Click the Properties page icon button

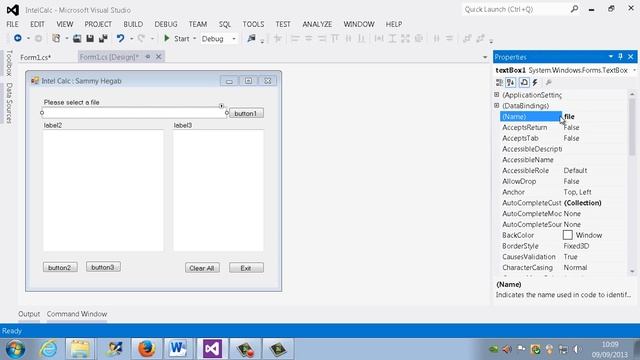pos(524,82)
